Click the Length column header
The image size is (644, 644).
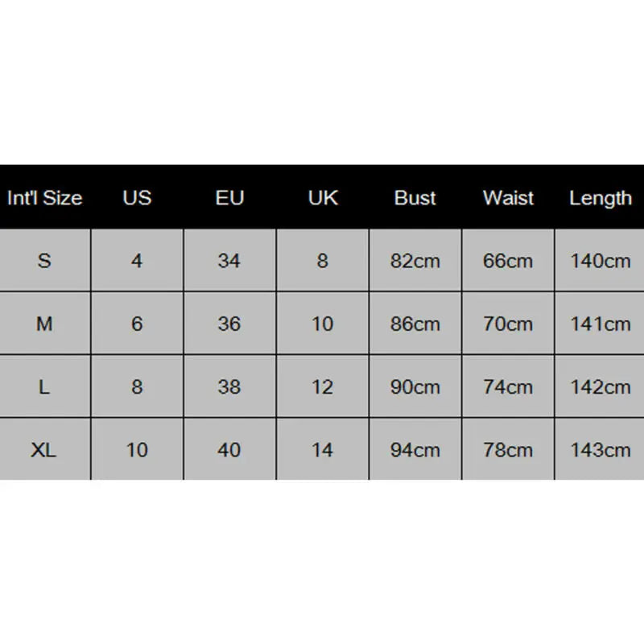click(600, 198)
